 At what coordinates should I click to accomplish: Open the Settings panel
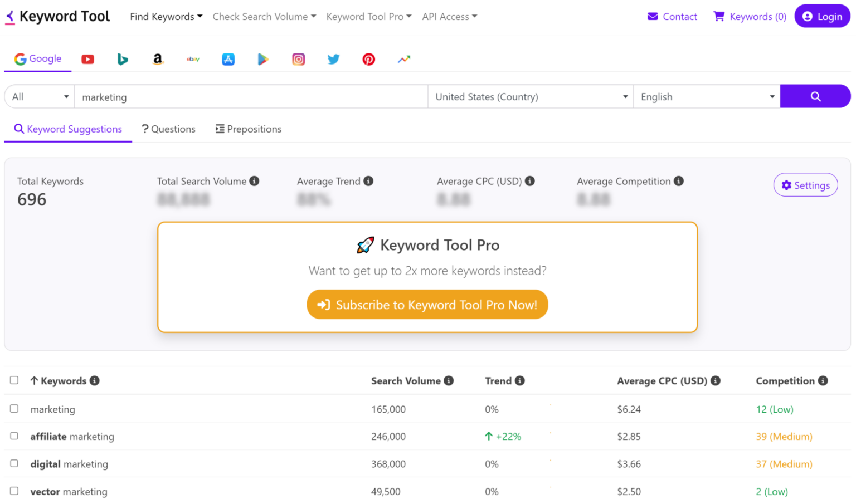[x=805, y=185]
